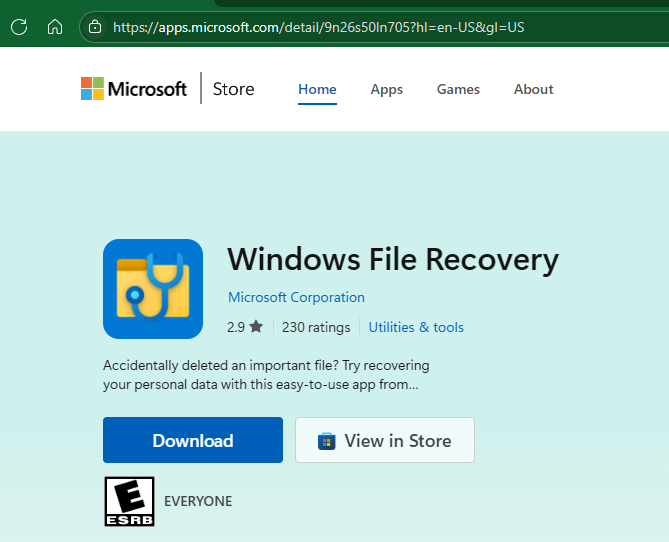Download Windows File Recovery

pyautogui.click(x=193, y=440)
